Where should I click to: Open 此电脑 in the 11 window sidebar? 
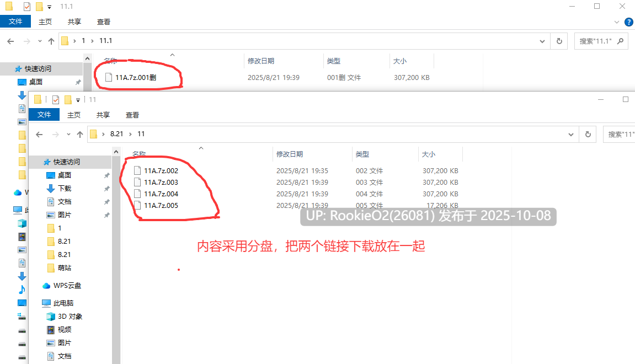63,303
